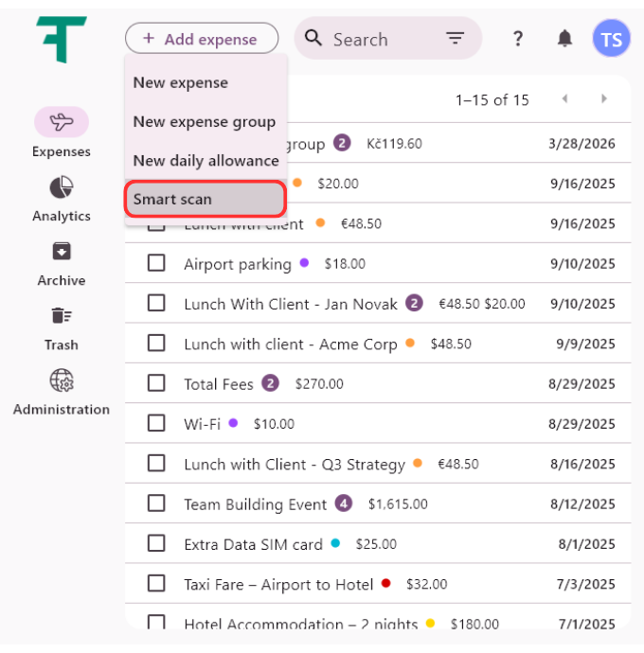Click the help question mark icon
Image resolution: width=644 pixels, height=653 pixels.
coord(517,39)
